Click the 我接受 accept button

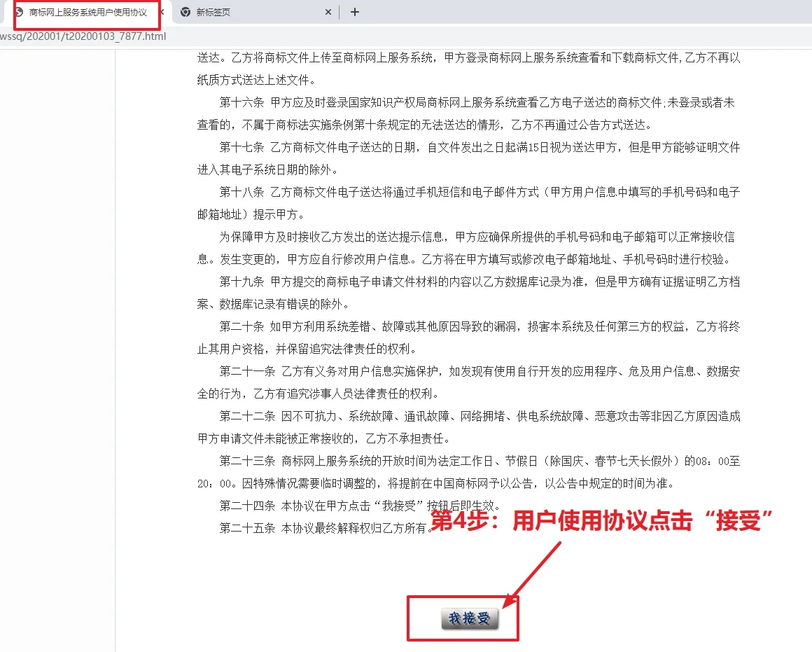(x=469, y=618)
